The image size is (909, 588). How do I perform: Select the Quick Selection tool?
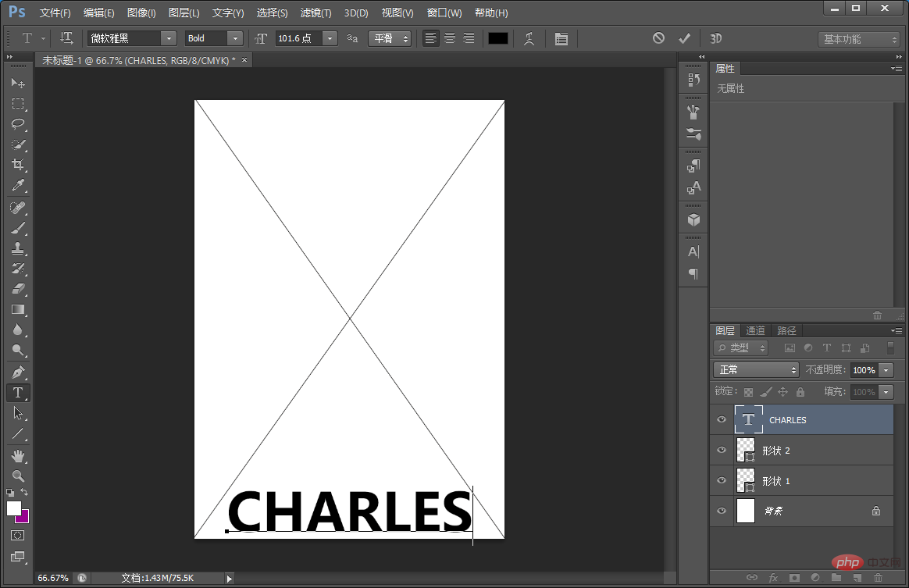[x=18, y=144]
